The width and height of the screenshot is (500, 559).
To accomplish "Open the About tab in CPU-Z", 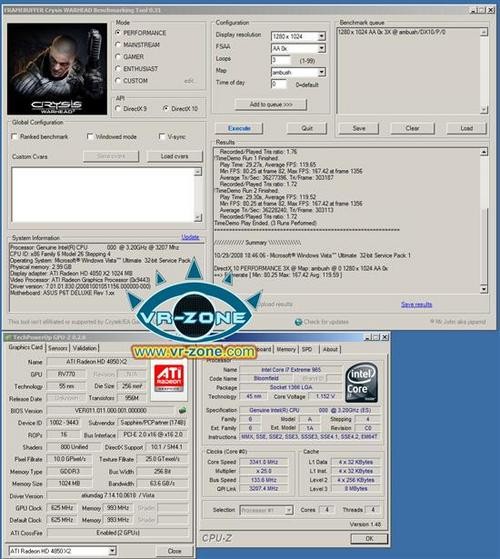I will coord(330,349).
